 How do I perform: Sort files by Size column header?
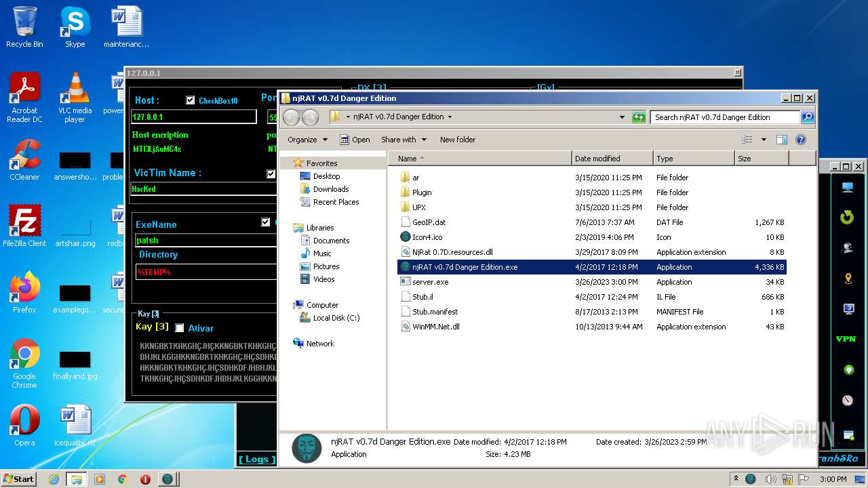762,159
